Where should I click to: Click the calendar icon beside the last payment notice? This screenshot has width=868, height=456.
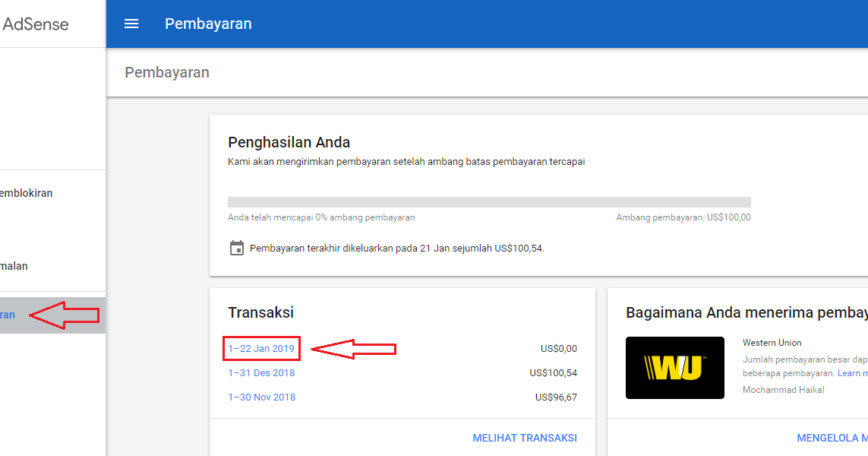[235, 247]
